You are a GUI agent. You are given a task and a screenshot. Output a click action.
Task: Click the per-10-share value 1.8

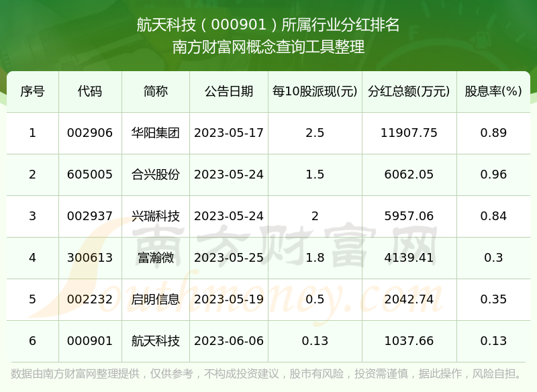315,258
